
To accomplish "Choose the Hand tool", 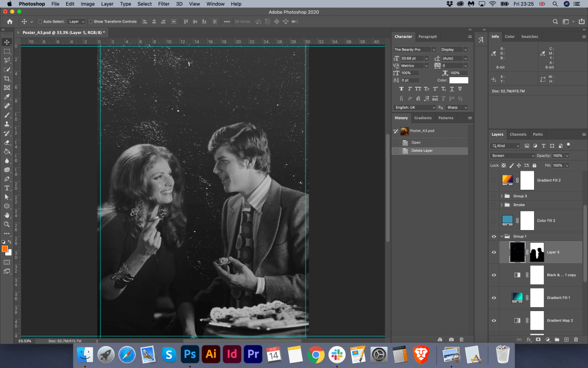I will 7,215.
